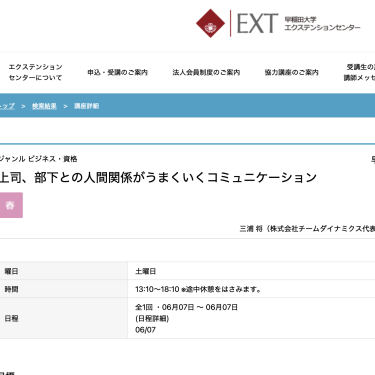
Task: Open the 受講生の menu item
Action: click(x=359, y=72)
